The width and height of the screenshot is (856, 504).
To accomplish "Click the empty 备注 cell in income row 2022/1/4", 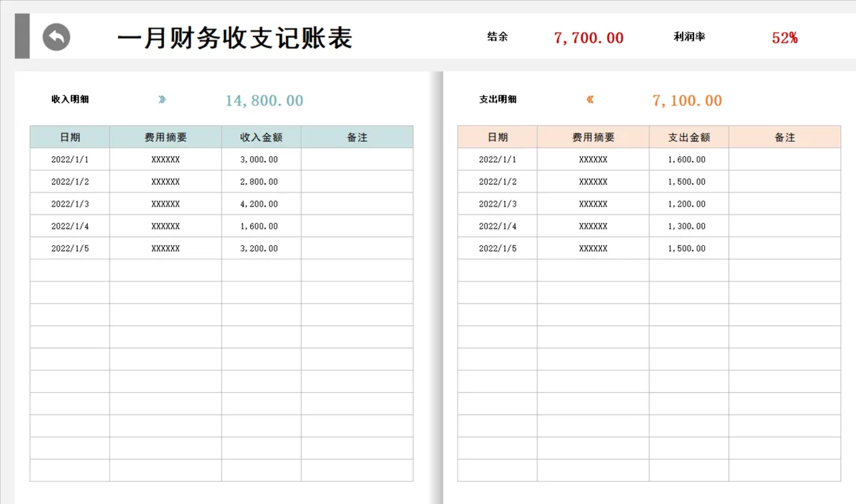I will coord(357,226).
